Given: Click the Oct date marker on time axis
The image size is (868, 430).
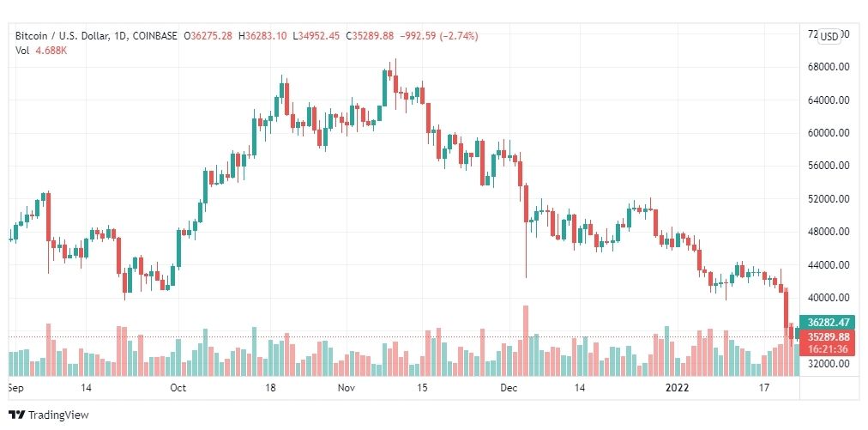Looking at the screenshot, I should click(x=178, y=388).
